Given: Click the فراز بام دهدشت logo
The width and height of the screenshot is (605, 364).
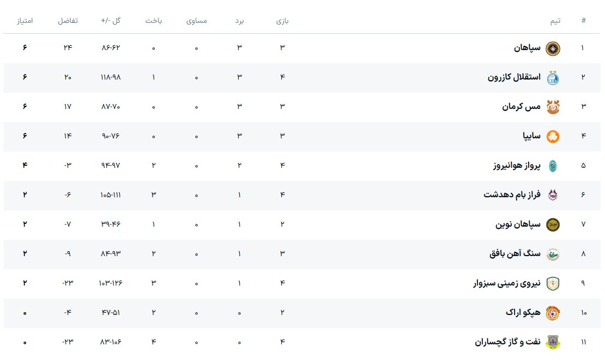Looking at the screenshot, I should pyautogui.click(x=553, y=195).
